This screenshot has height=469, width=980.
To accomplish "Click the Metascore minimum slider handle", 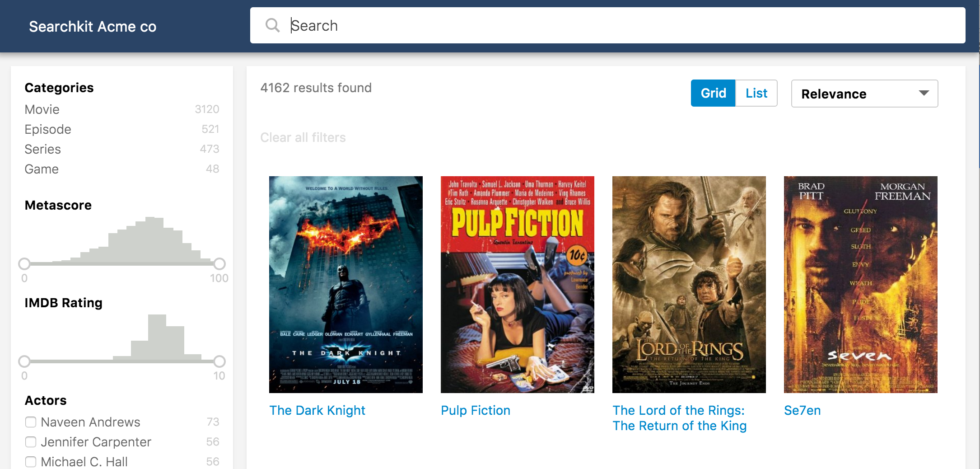I will pos(24,263).
